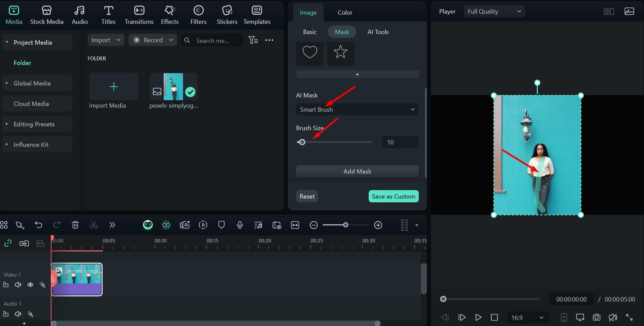Open the 16:9 aspect ratio dropdown
Viewport: 644px width, 326px height.
pos(528,317)
